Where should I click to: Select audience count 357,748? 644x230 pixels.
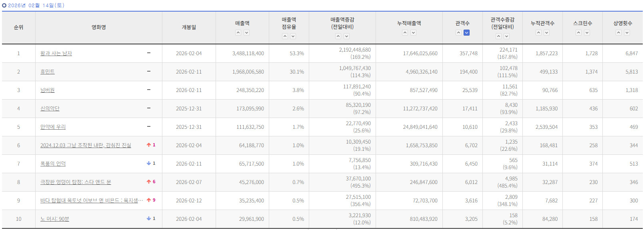(x=468, y=53)
